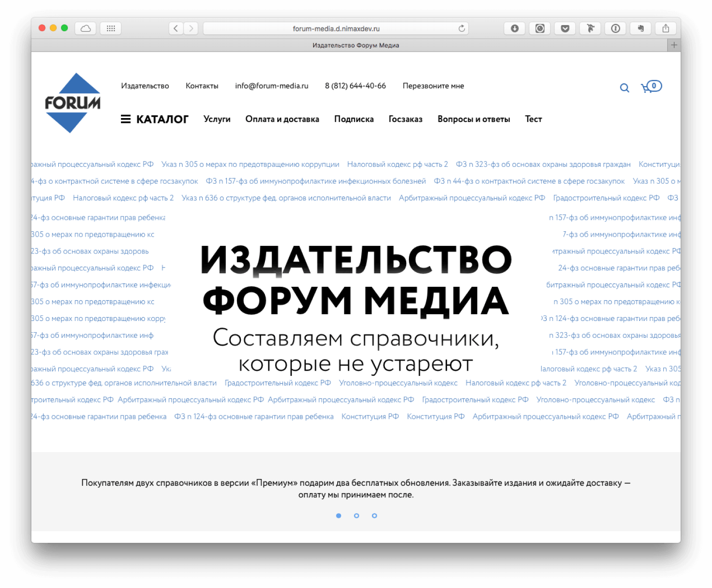Open the Тест menu item
The width and height of the screenshot is (712, 588).
[533, 119]
